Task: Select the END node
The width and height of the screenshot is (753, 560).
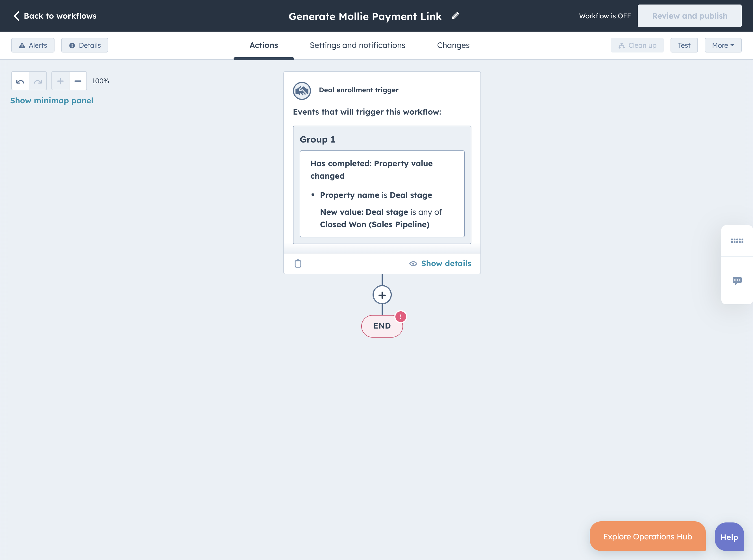Action: [382, 326]
